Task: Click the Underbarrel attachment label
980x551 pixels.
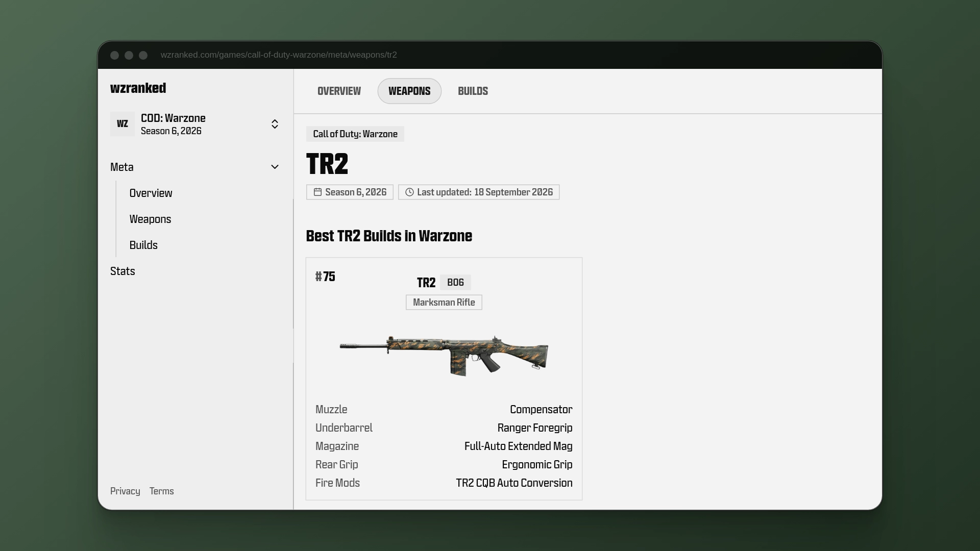Action: pos(344,428)
